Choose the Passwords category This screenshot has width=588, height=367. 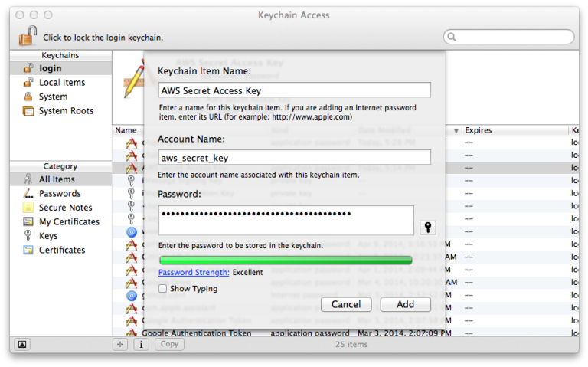coord(60,194)
